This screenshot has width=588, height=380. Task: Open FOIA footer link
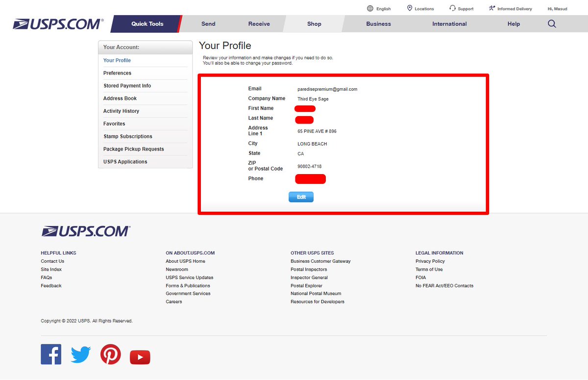420,278
